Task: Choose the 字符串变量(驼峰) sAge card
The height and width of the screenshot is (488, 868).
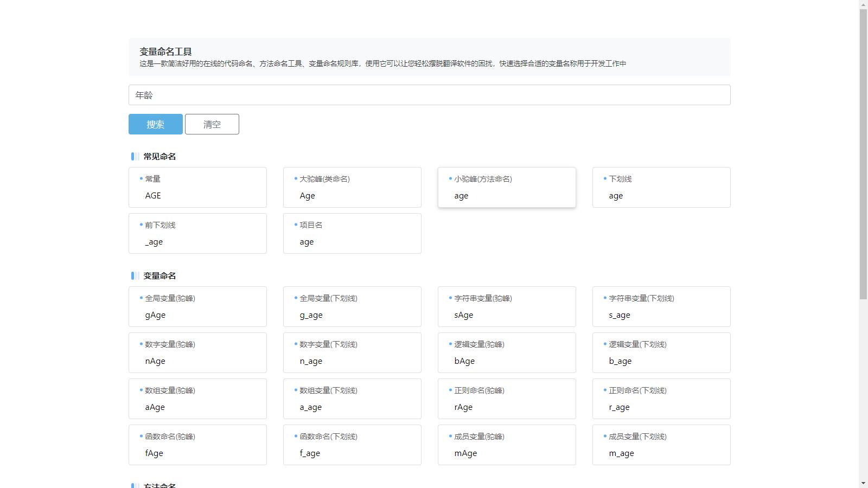Action: point(507,307)
